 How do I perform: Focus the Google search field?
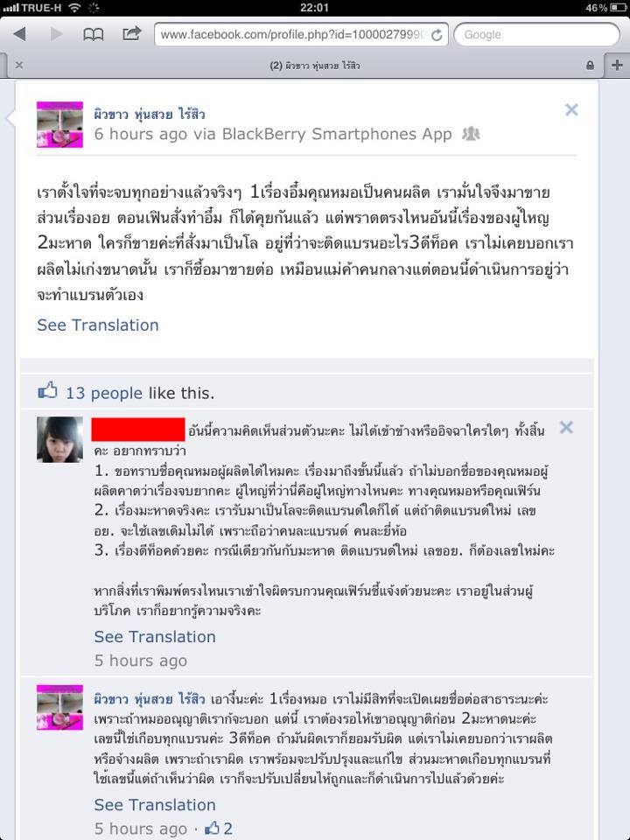536,35
